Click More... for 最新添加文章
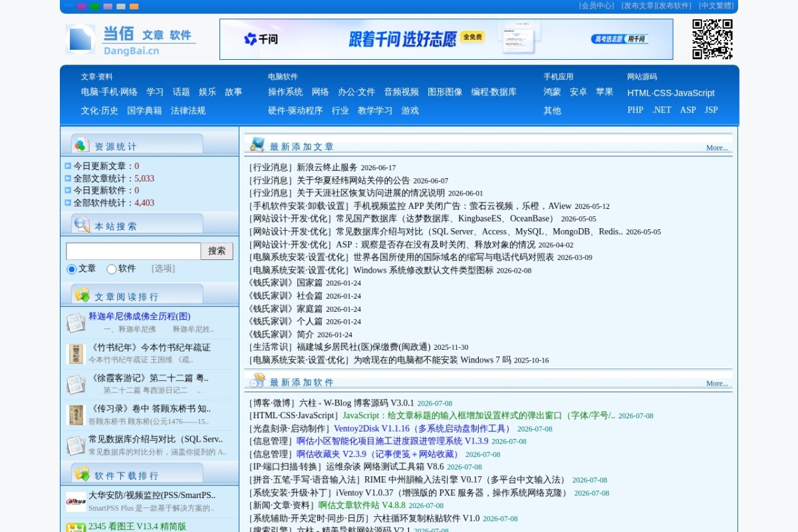 [717, 148]
